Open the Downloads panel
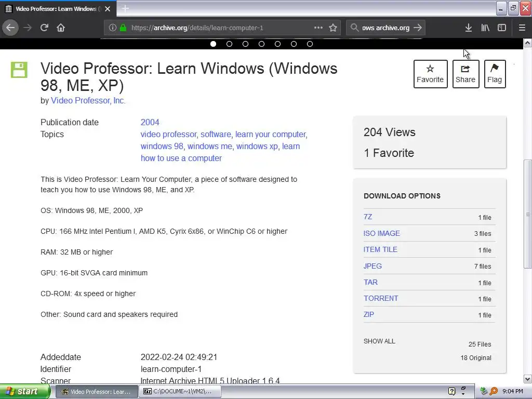Image resolution: width=532 pixels, height=399 pixels. click(x=469, y=28)
